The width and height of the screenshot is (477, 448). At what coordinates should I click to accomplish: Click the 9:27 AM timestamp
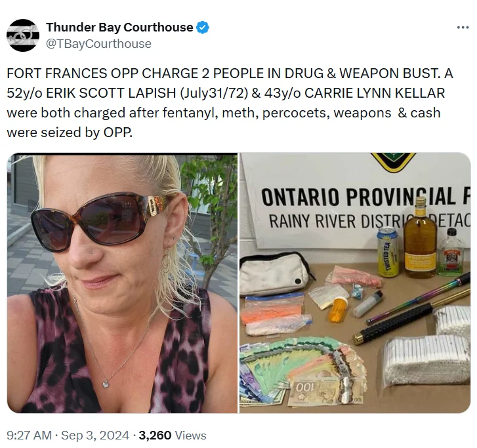click(29, 436)
